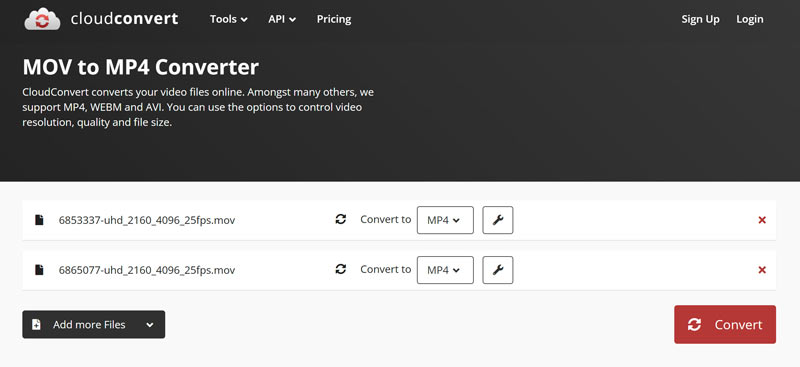Remove the 6865077-uhd file with red X
This screenshot has height=367, width=800.
[762, 270]
